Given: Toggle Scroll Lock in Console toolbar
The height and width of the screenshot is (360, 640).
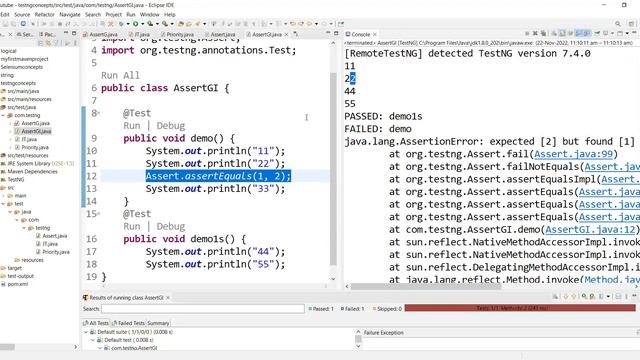Looking at the screenshot, I should click(562, 33).
